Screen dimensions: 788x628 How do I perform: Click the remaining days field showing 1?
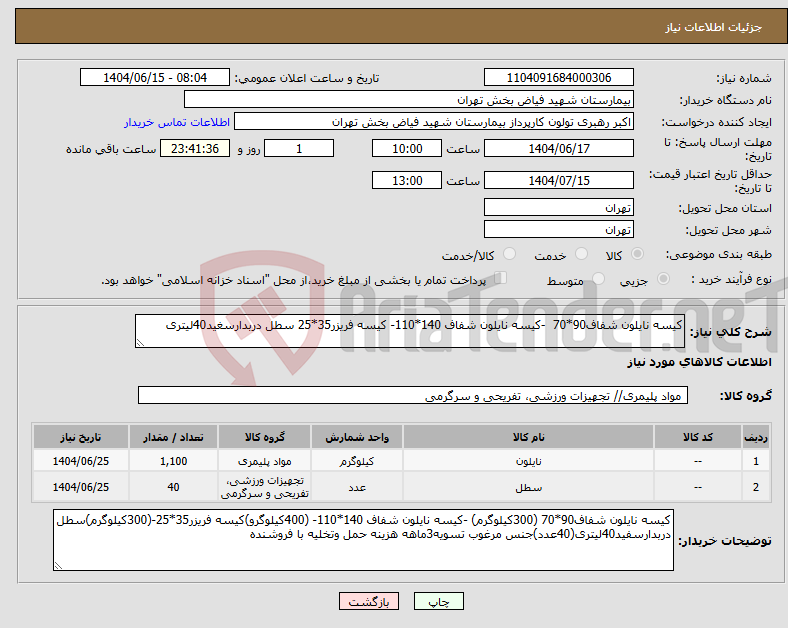(299, 148)
